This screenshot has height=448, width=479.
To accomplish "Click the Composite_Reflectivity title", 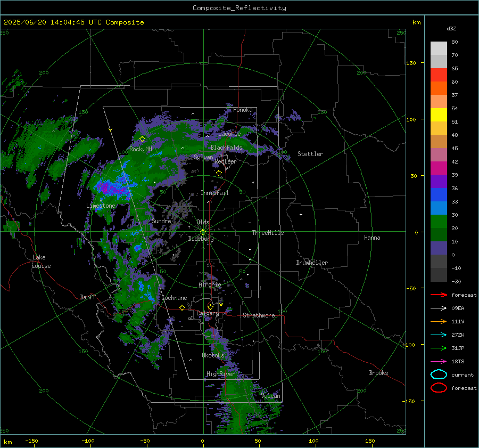I will [x=239, y=8].
